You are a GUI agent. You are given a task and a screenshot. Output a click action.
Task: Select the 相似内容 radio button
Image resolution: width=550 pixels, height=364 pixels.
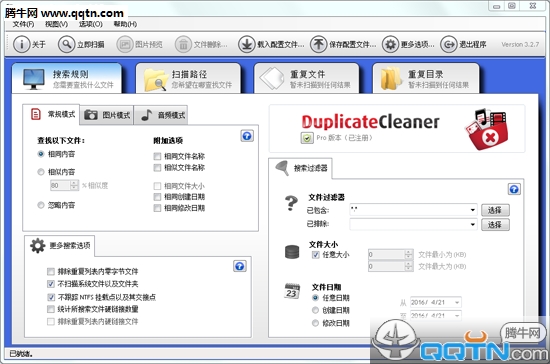[41, 172]
